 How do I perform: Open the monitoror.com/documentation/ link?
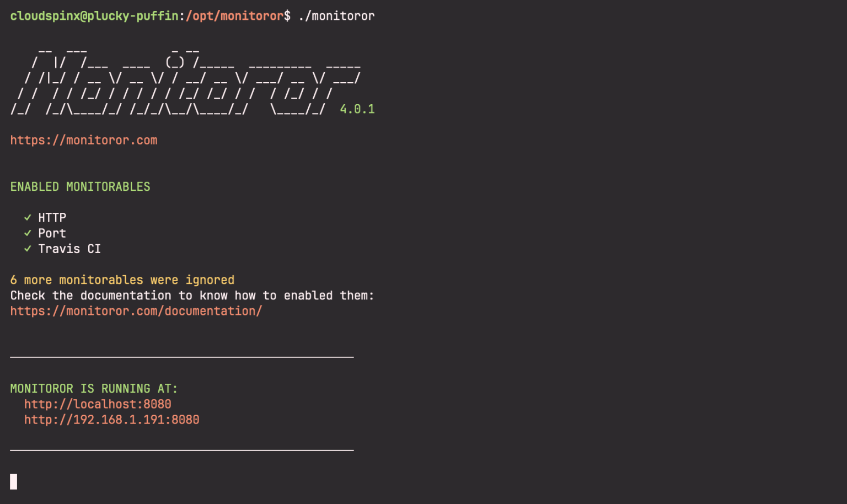[136, 310]
